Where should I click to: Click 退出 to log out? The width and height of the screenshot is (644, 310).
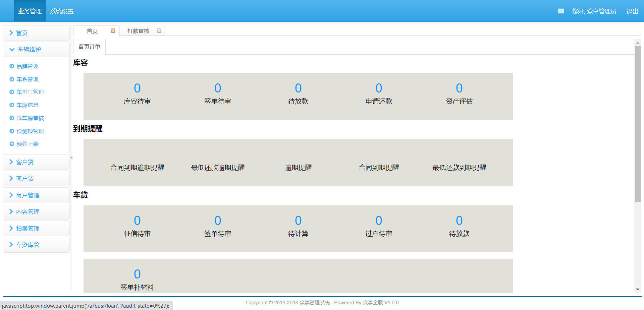click(x=632, y=11)
